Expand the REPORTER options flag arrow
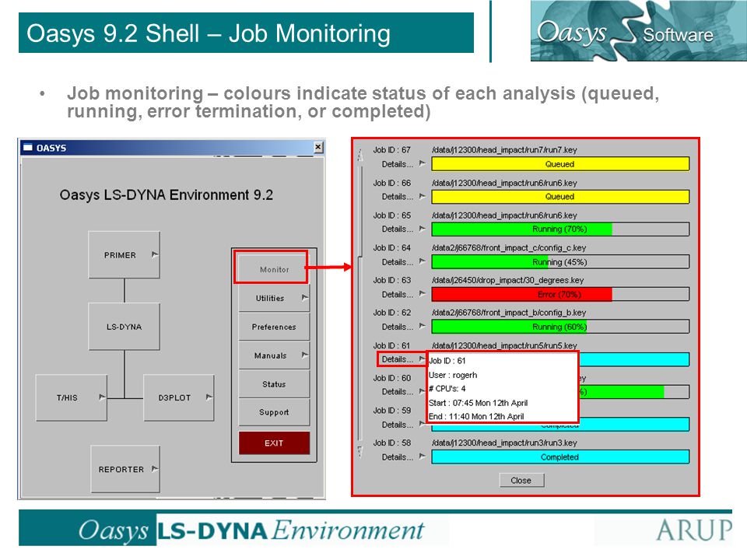This screenshot has height=560, width=747. pyautogui.click(x=154, y=468)
